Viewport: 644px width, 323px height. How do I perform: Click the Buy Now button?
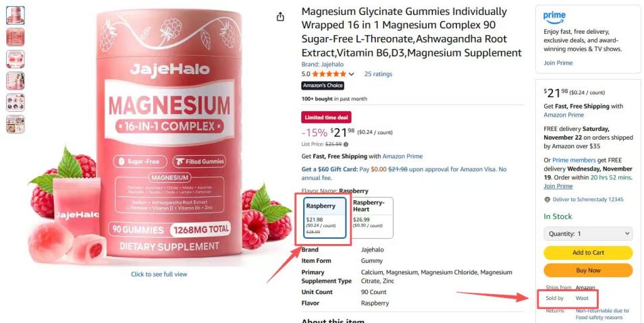tap(588, 270)
